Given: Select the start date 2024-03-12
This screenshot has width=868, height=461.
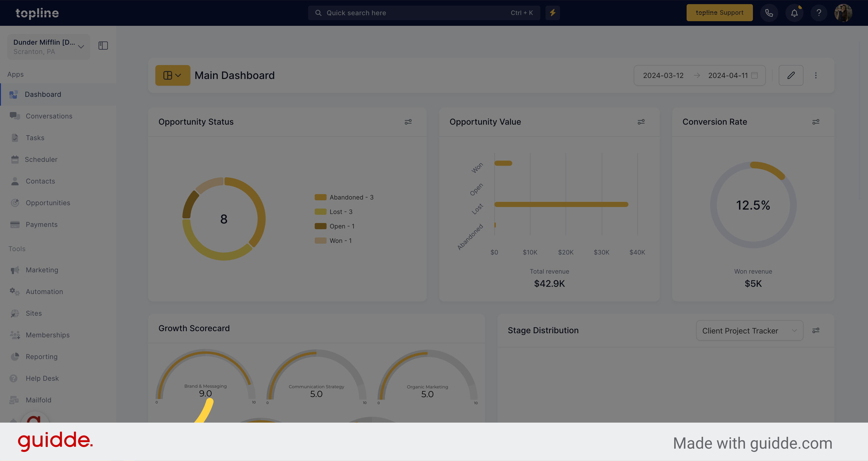Looking at the screenshot, I should 663,75.
